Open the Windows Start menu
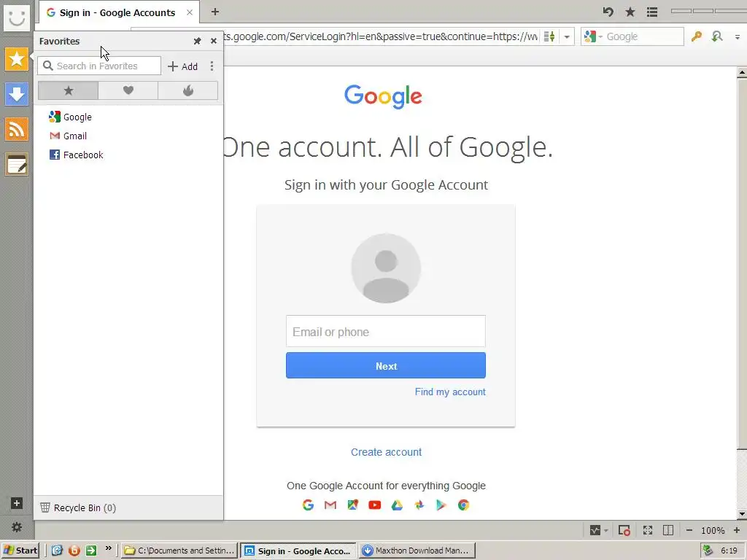Image resolution: width=747 pixels, height=560 pixels. click(x=20, y=551)
